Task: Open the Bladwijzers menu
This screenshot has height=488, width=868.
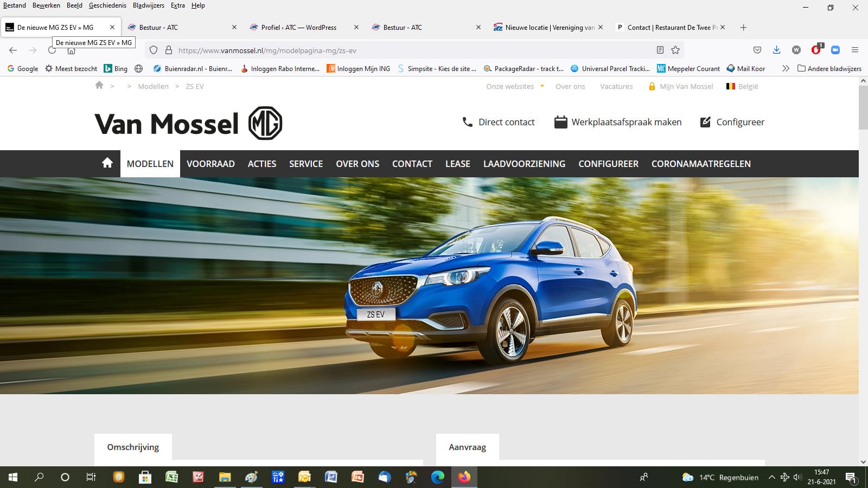Action: pyautogui.click(x=149, y=5)
